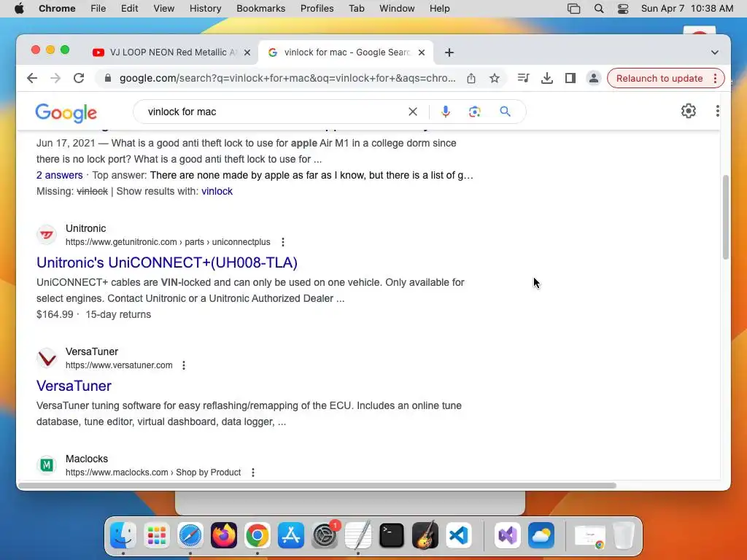Open App Store from the Dock
Screen dimensions: 747x560
[x=291, y=535]
